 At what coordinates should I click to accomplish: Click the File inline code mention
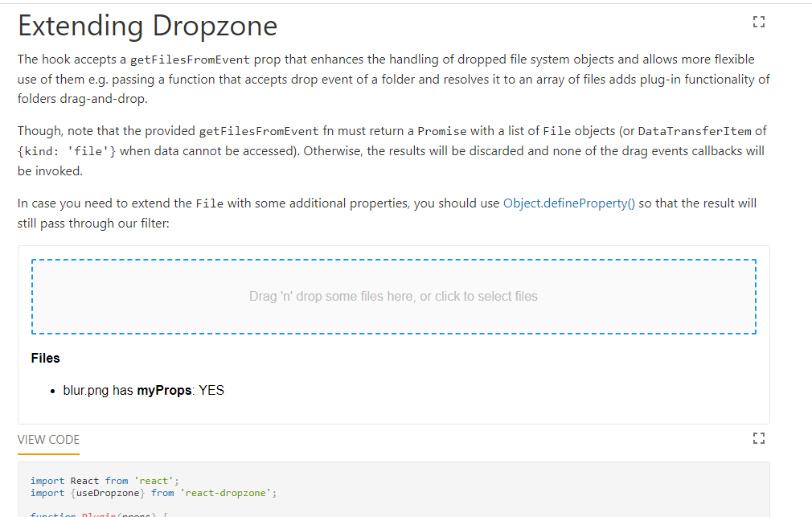click(211, 203)
